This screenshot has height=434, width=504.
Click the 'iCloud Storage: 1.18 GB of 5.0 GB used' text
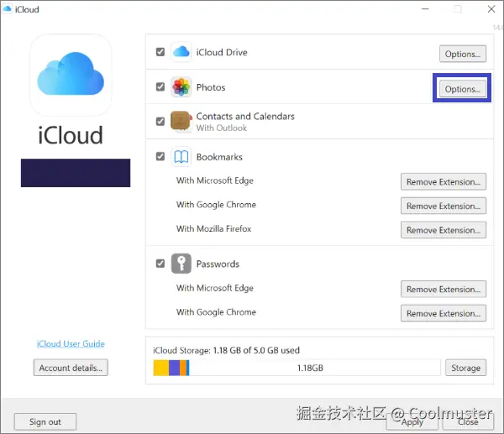click(x=226, y=350)
